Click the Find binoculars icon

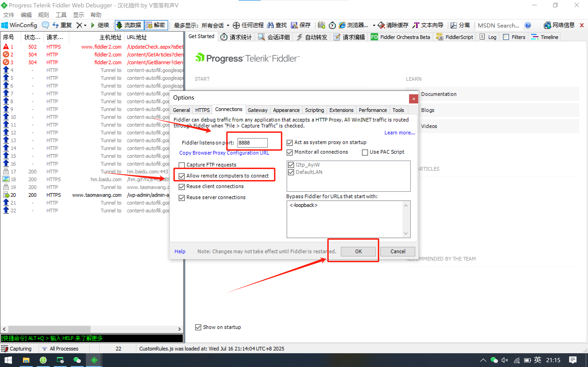(x=270, y=25)
